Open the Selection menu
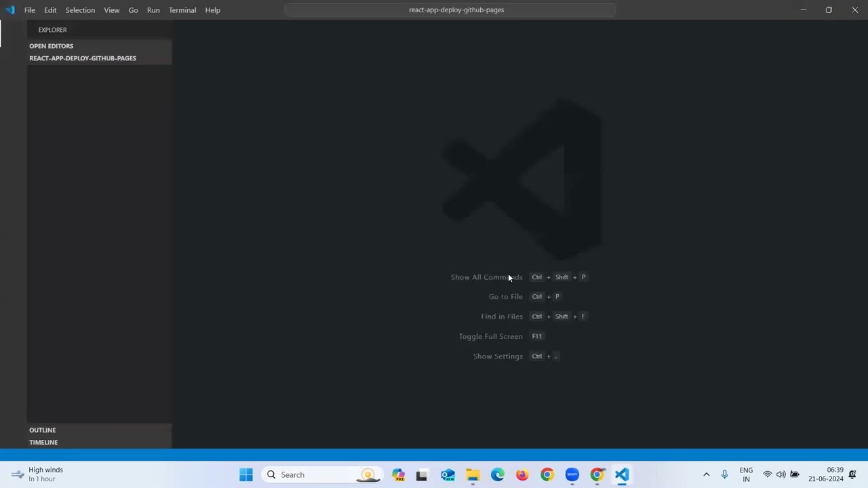868x488 pixels. pyautogui.click(x=80, y=10)
